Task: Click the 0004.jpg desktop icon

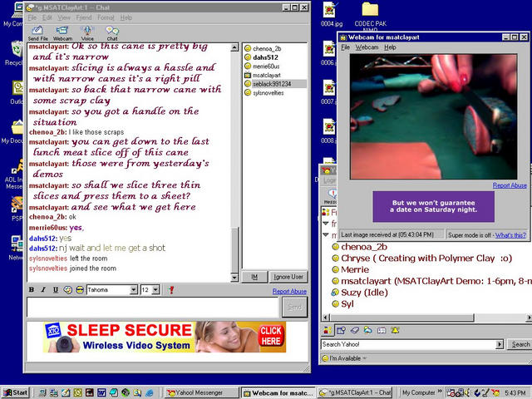Action: click(331, 14)
